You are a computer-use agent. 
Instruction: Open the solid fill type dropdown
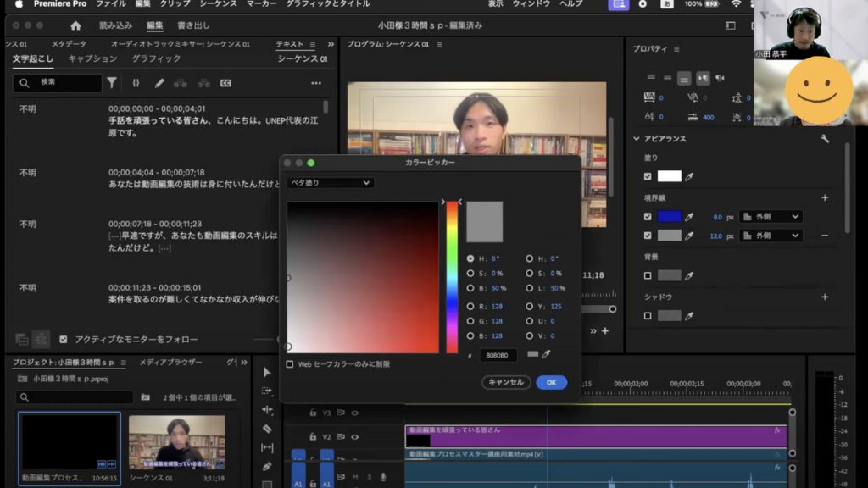point(330,183)
